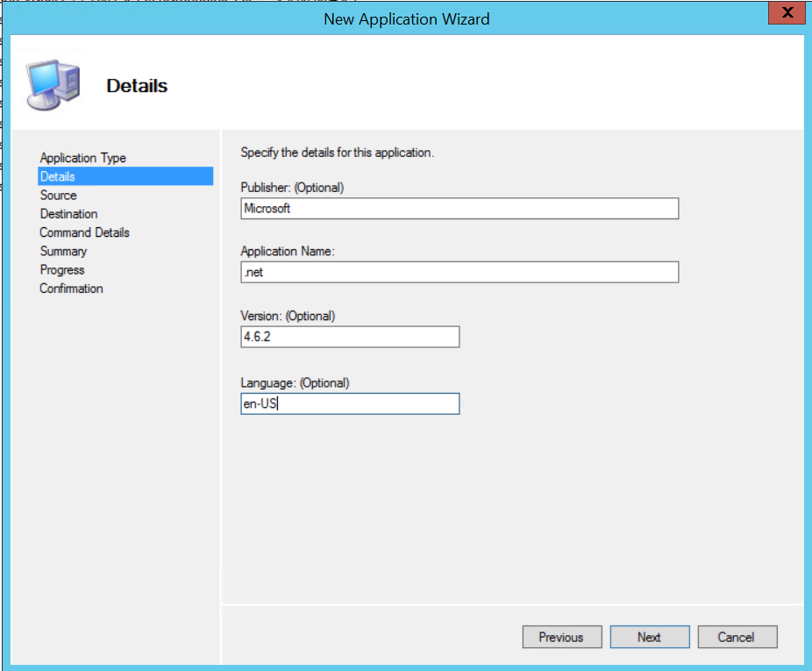Open the Destination step in sidebar
Screen dimensions: 812x671
click(x=68, y=214)
